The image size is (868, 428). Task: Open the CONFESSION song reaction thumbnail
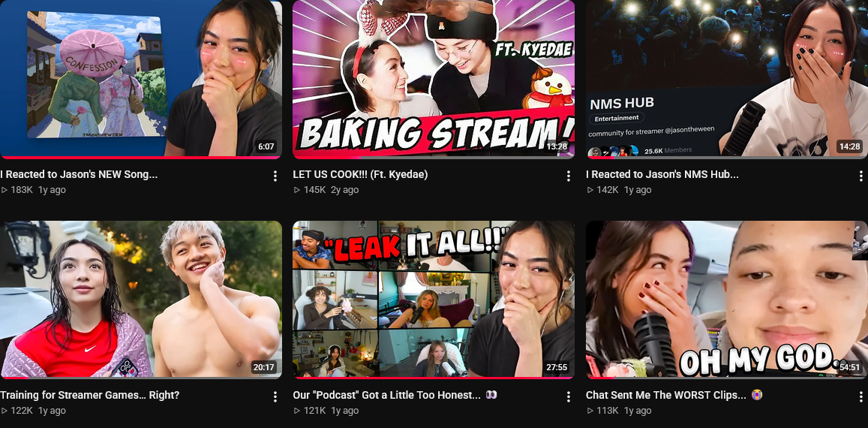tap(140, 79)
